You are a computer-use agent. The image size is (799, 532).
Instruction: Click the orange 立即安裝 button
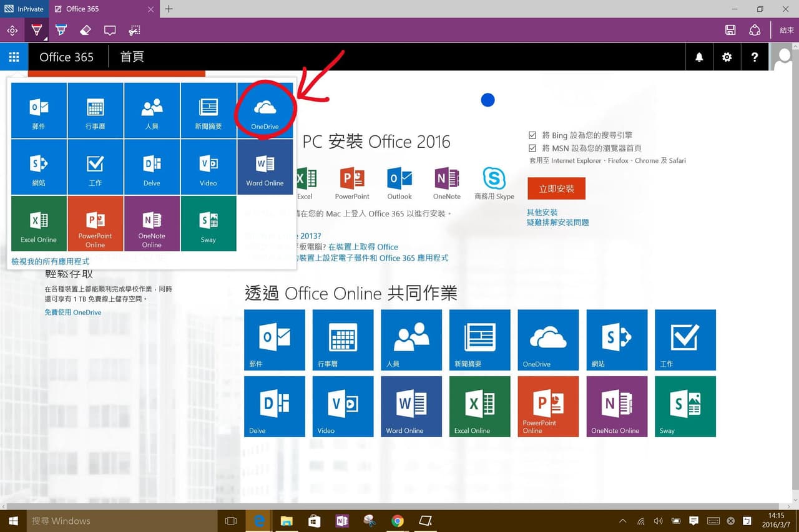click(x=556, y=188)
